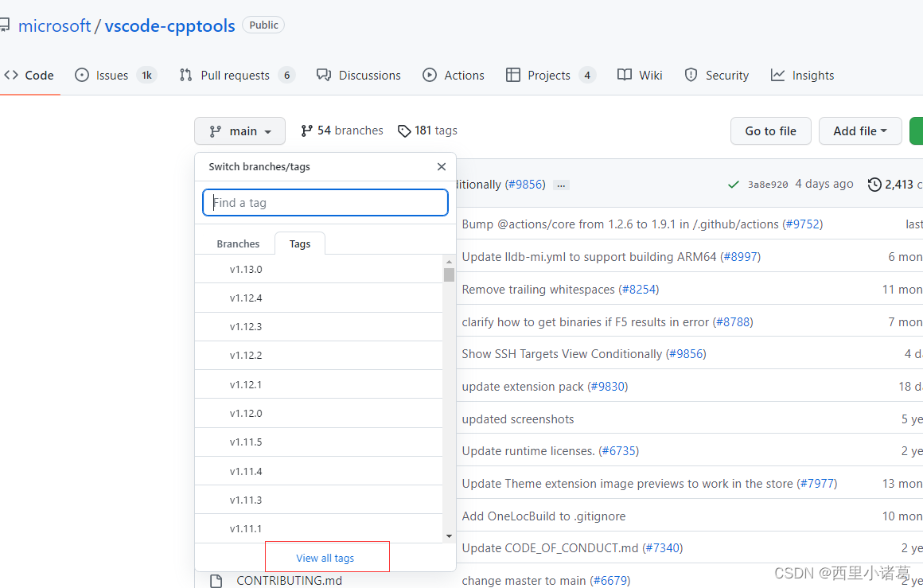Screen dimensions: 923x588
Task: Click the Go to file button
Action: coord(770,131)
